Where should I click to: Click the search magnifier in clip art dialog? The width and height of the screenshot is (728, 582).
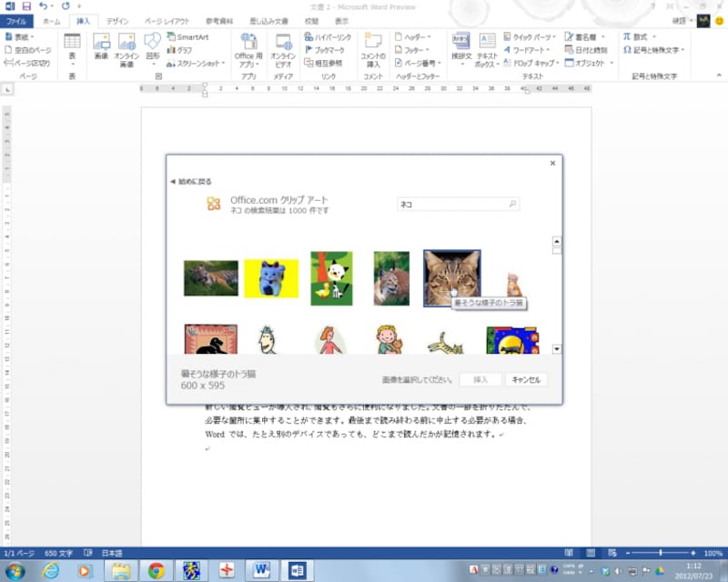(513, 205)
